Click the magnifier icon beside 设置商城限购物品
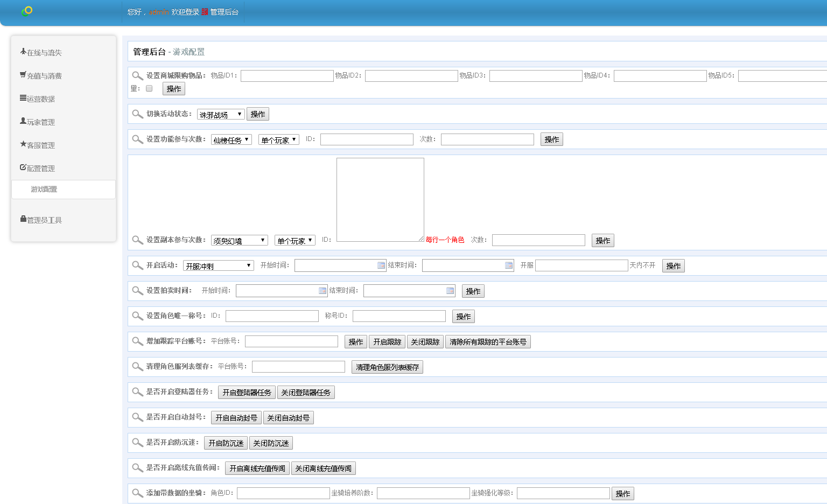Viewport: 827px width, 504px height. pyautogui.click(x=137, y=76)
